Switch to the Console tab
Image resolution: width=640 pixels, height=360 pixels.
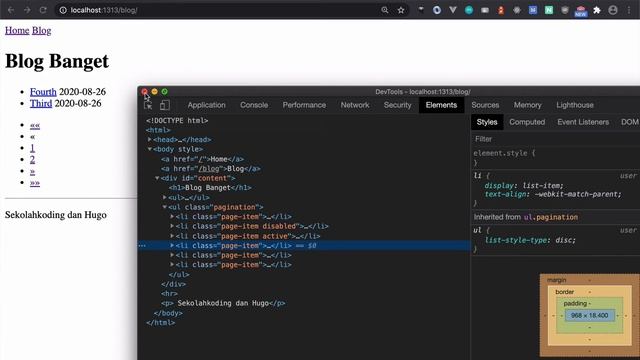[x=254, y=105]
